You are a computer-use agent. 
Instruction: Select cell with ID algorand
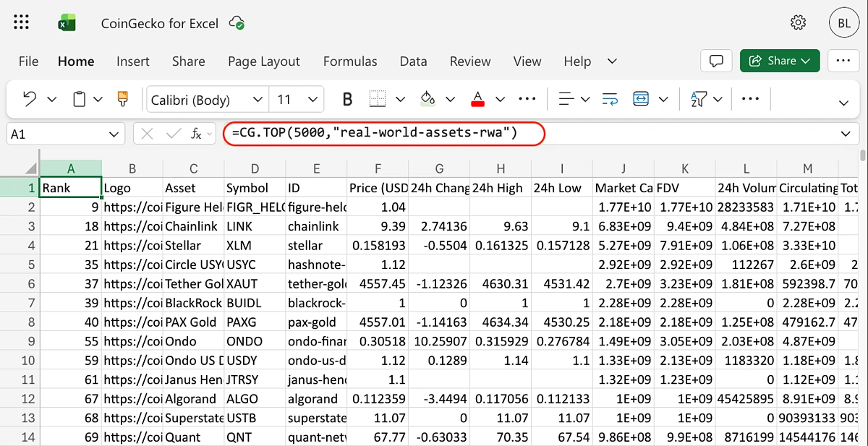[x=316, y=399]
